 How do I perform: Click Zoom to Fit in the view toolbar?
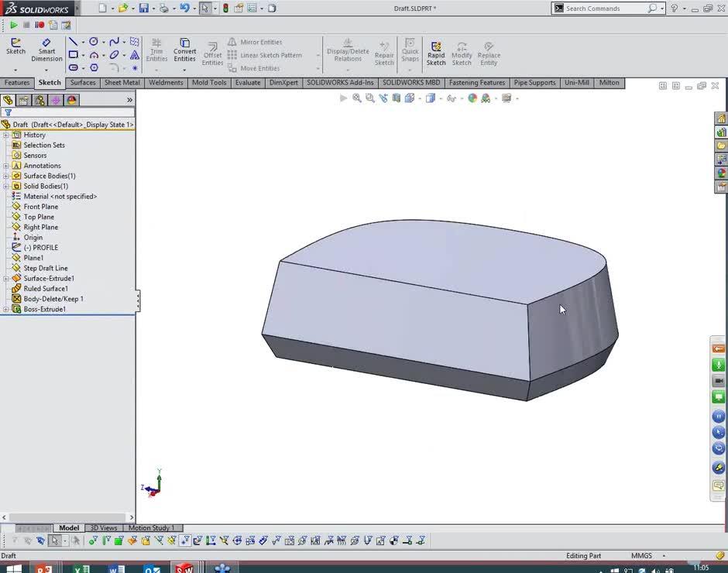pyautogui.click(x=356, y=98)
